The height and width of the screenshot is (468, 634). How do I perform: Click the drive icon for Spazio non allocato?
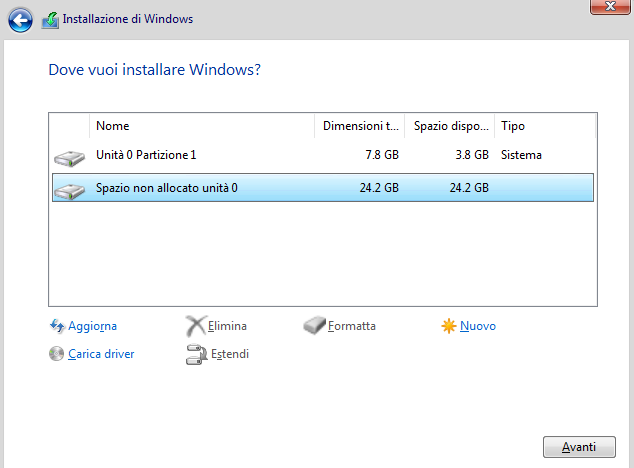click(70, 191)
